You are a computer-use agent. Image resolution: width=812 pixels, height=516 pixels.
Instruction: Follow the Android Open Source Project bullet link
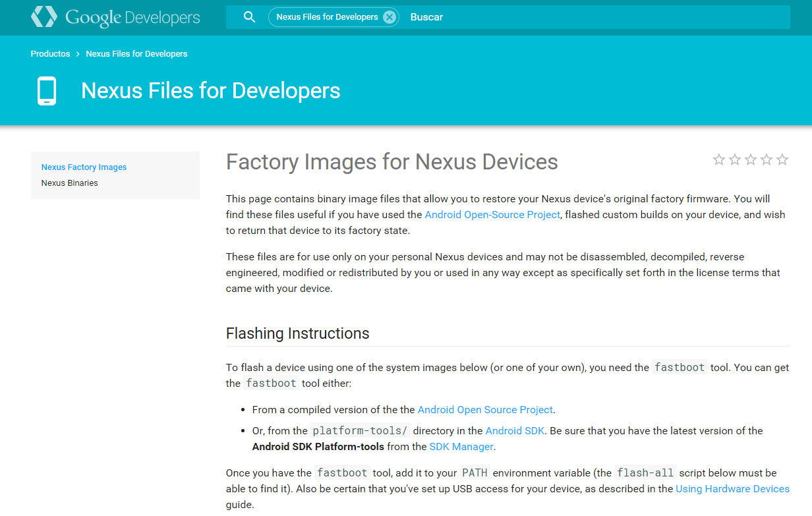[485, 410]
